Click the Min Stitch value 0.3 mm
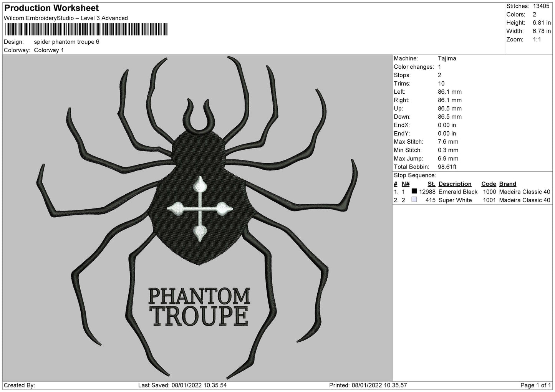The width and height of the screenshot is (555, 392). point(448,150)
